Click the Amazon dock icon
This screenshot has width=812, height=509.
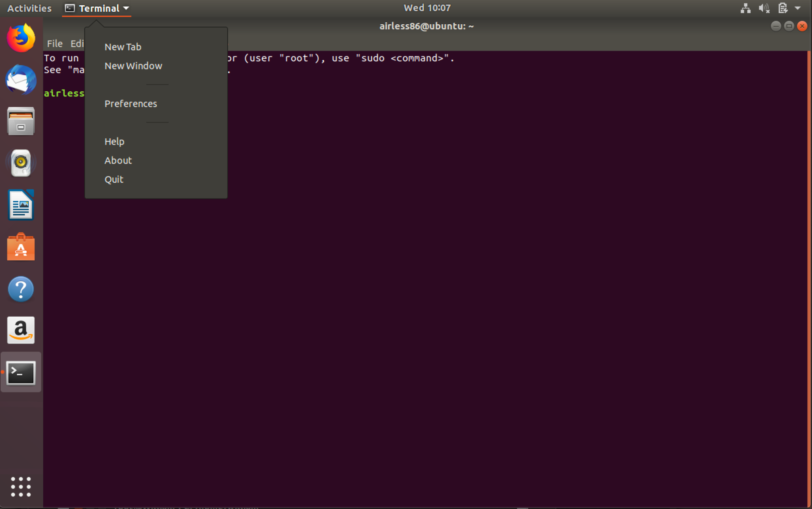[x=21, y=330]
